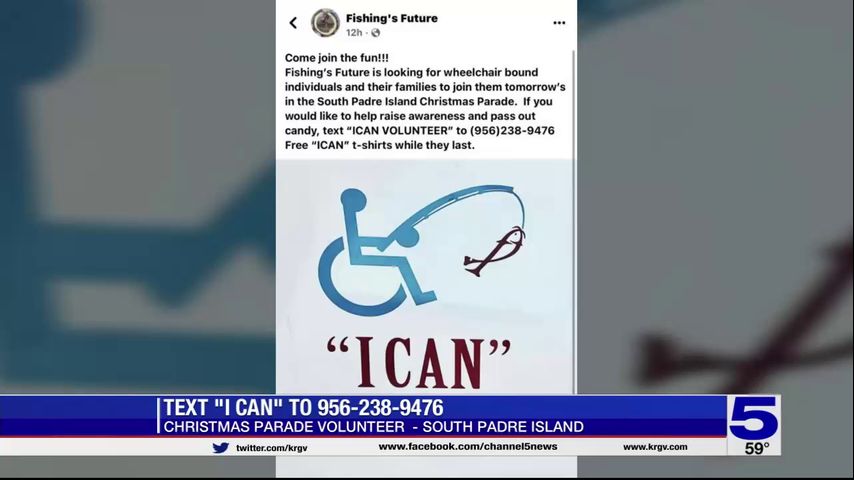Click the 59° temperature readout
This screenshot has width=854, height=480.
pos(757,448)
